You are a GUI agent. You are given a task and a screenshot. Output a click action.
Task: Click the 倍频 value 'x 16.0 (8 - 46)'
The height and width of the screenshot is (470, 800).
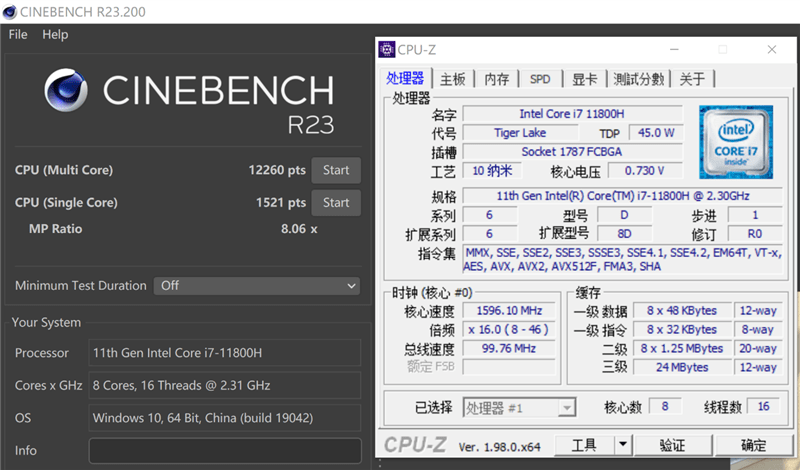click(509, 330)
